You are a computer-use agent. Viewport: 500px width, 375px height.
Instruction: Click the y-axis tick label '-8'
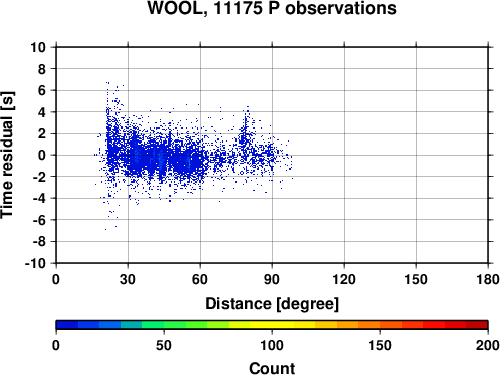[x=39, y=242]
